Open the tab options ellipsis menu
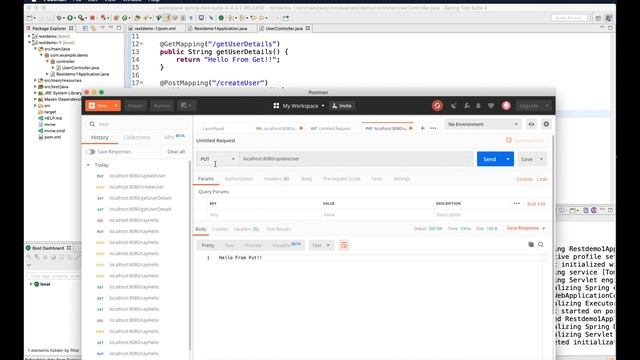Image resolution: width=640 pixels, height=360 pixels. pos(433,128)
